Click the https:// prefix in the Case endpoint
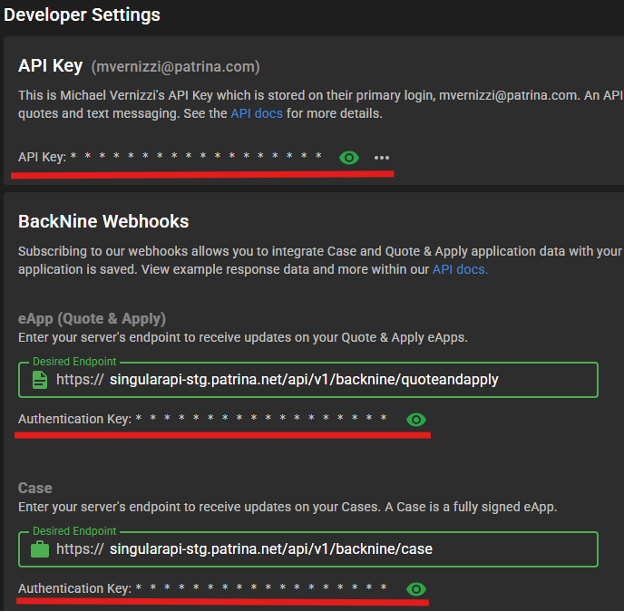 [80, 549]
